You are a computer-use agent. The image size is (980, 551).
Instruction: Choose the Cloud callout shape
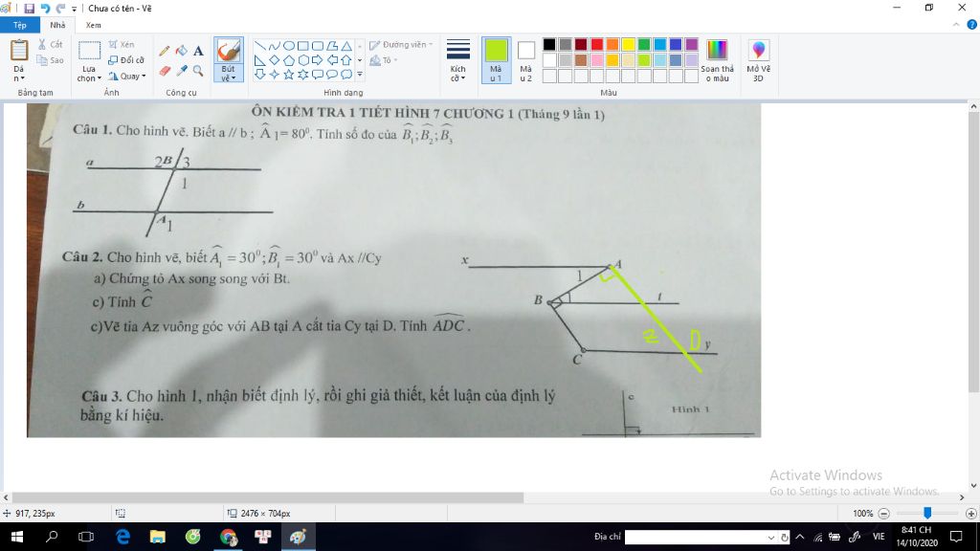(x=346, y=75)
